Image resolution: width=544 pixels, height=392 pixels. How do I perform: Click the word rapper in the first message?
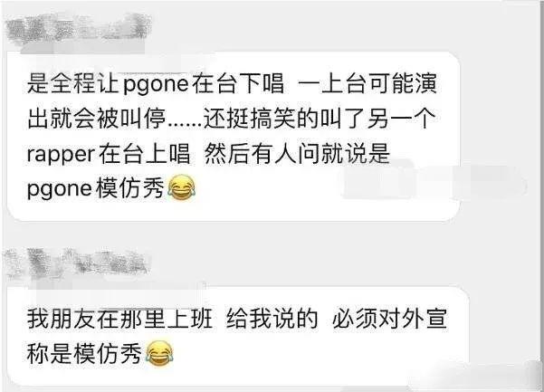[x=61, y=155]
